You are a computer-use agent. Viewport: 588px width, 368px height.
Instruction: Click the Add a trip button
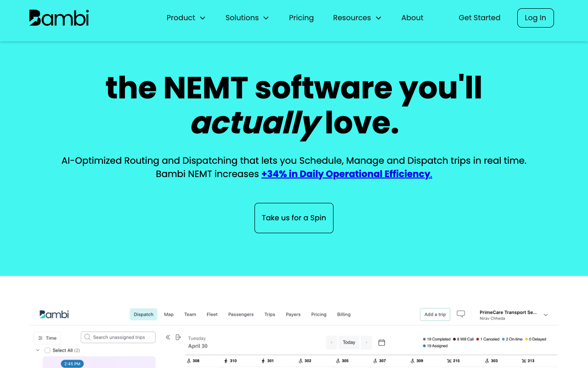(435, 315)
